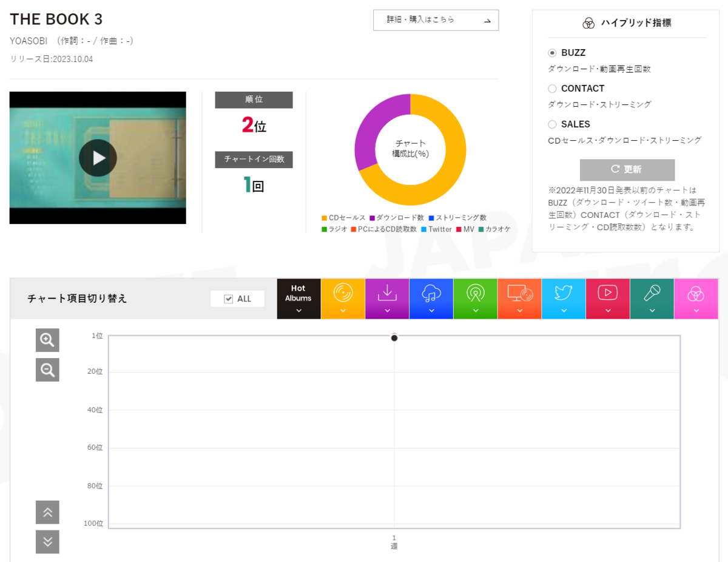Click the double down arrow button
Viewport: 728px width, 562px height.
tap(47, 542)
